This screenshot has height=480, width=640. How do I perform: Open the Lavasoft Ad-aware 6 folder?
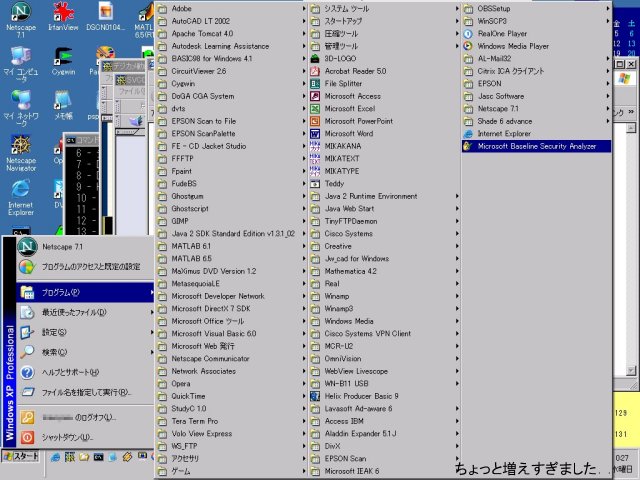point(383,409)
